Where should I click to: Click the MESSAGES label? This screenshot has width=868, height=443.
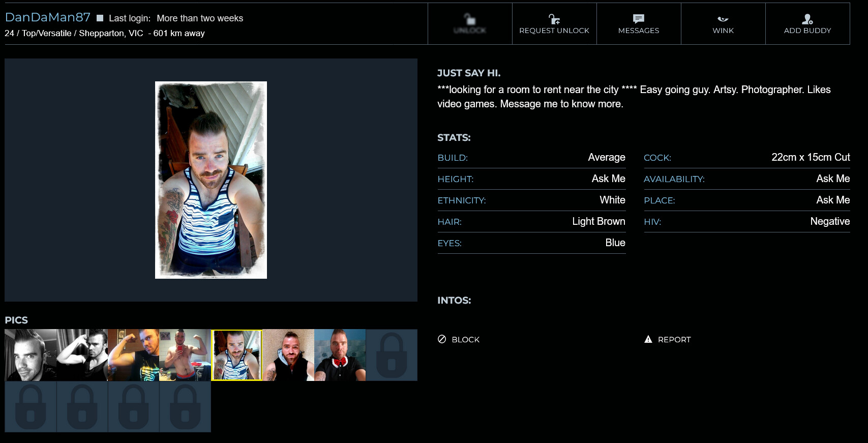point(639,31)
